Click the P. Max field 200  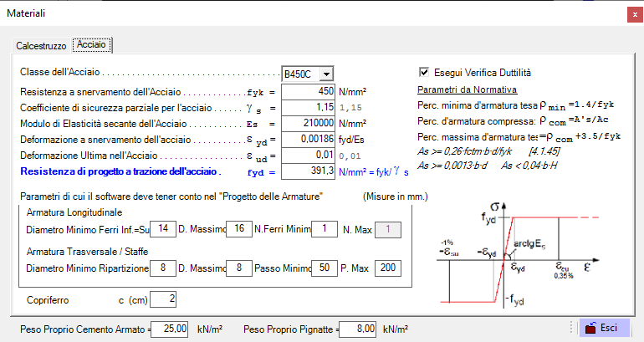point(388,268)
